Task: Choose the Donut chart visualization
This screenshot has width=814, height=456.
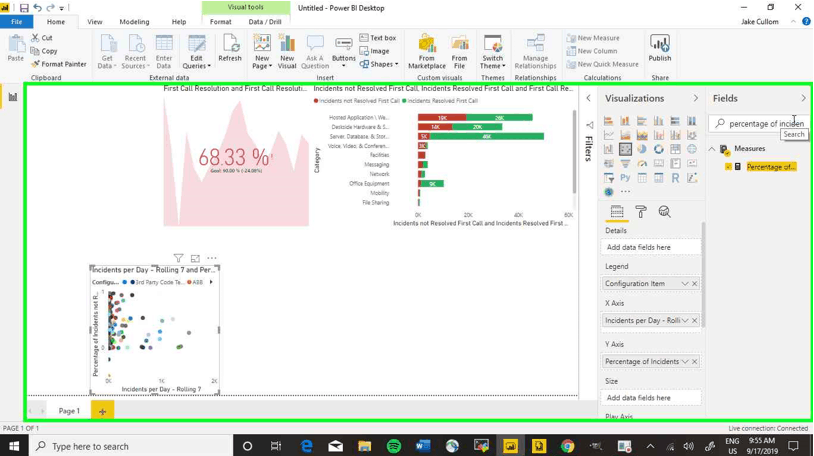Action: click(x=658, y=149)
